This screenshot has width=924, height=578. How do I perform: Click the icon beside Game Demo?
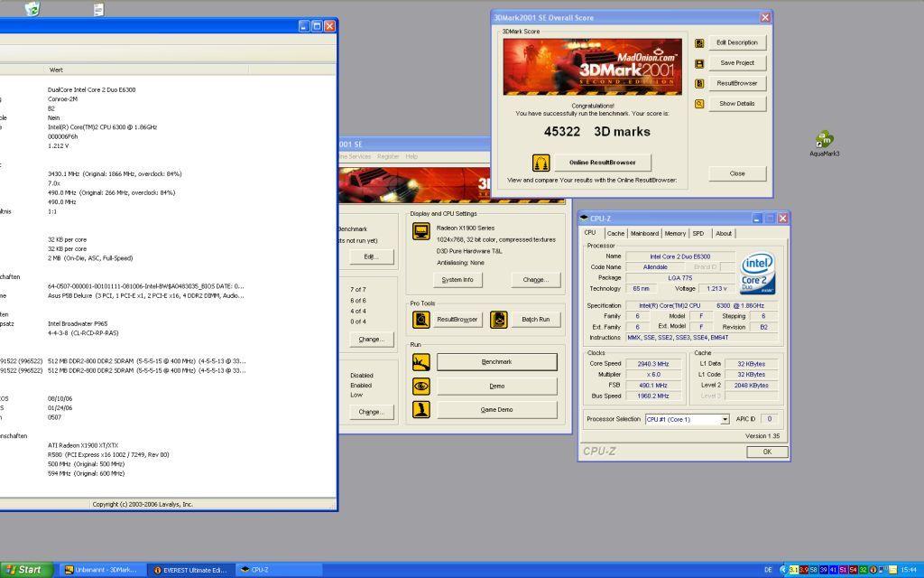421,409
